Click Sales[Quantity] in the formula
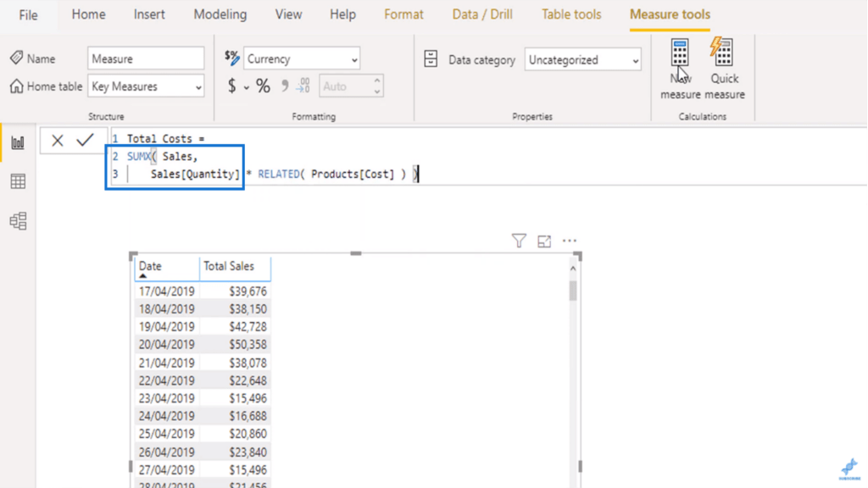 coord(195,175)
